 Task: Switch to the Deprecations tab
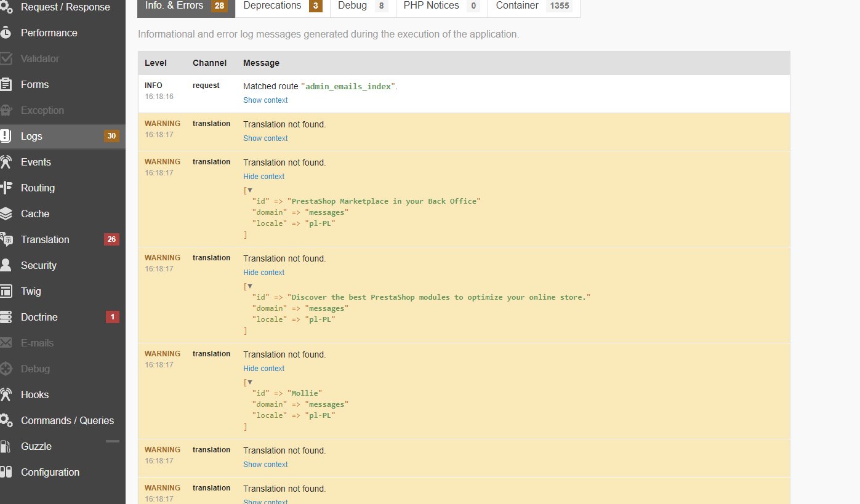[281, 6]
